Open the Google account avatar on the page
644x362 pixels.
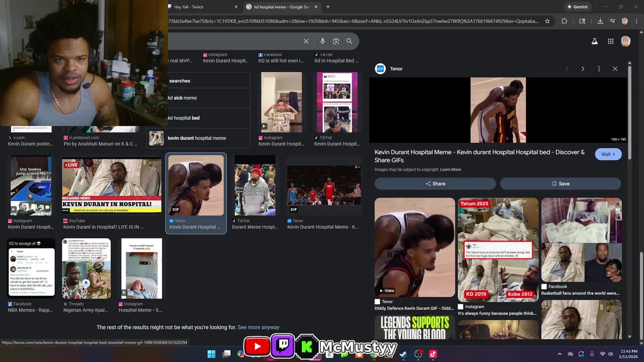tap(625, 41)
